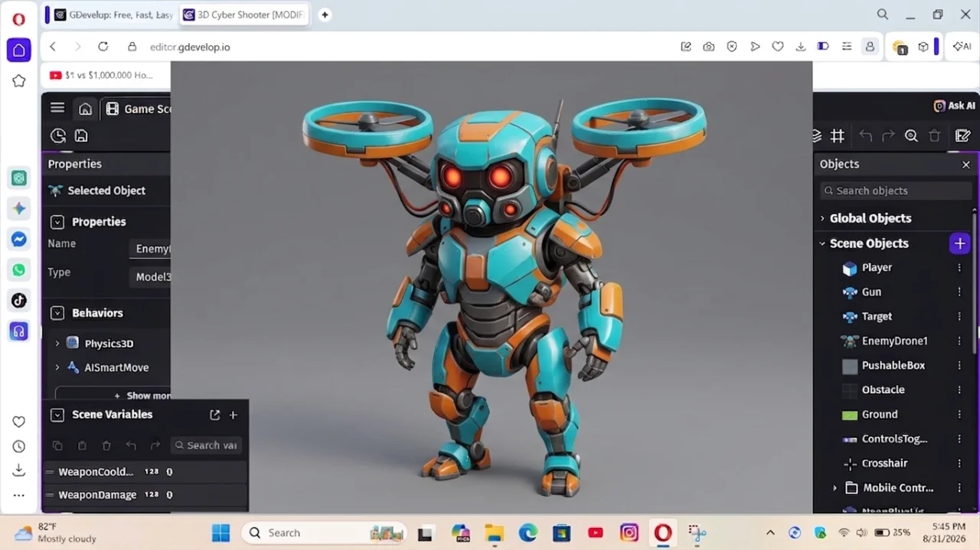
Task: Open the menu for the Target object
Action: (959, 317)
